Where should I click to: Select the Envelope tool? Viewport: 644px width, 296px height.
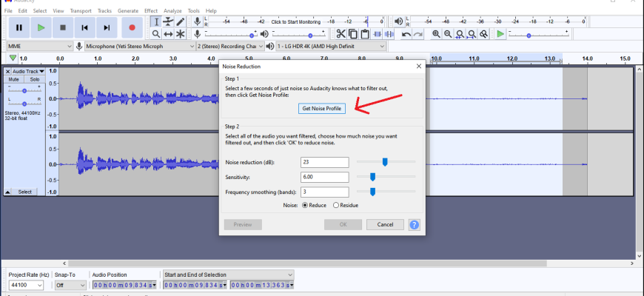click(x=168, y=21)
